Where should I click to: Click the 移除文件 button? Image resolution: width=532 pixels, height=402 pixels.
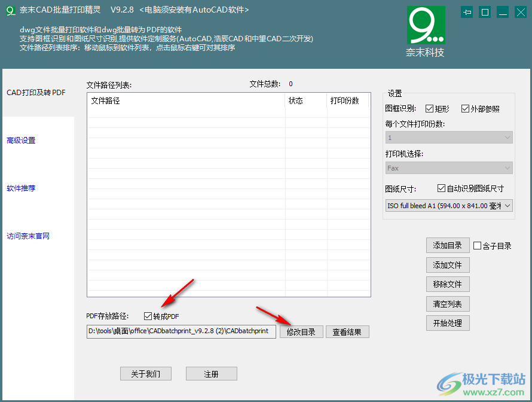[x=448, y=284]
